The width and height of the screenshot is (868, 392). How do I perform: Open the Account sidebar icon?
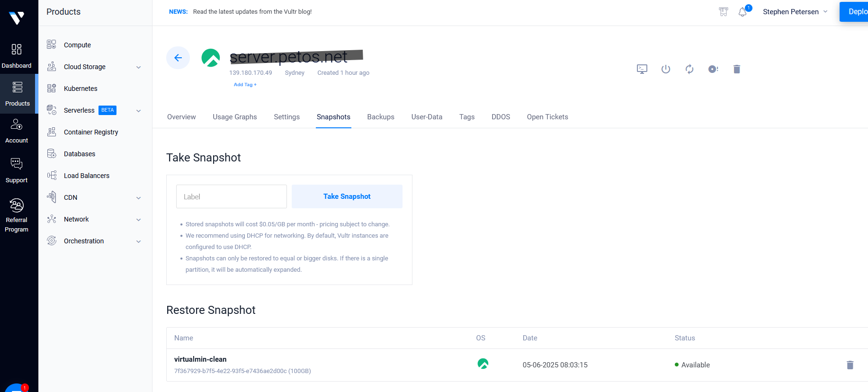point(17,125)
